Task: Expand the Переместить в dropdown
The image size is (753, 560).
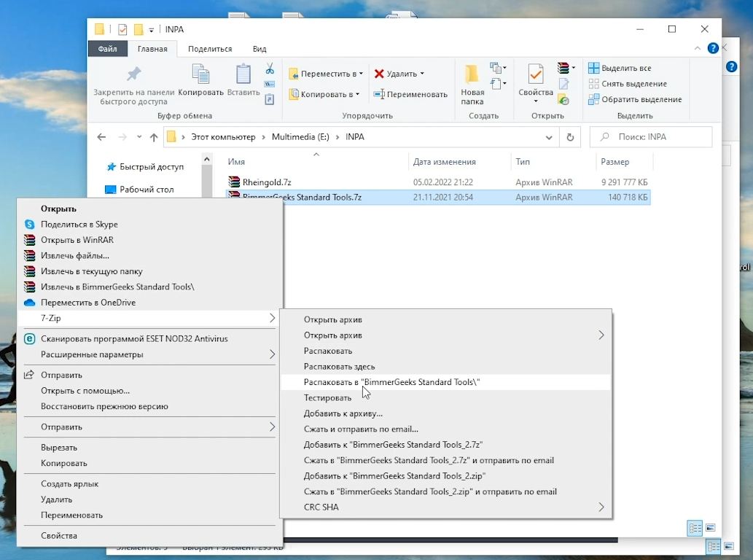Action: pos(361,74)
